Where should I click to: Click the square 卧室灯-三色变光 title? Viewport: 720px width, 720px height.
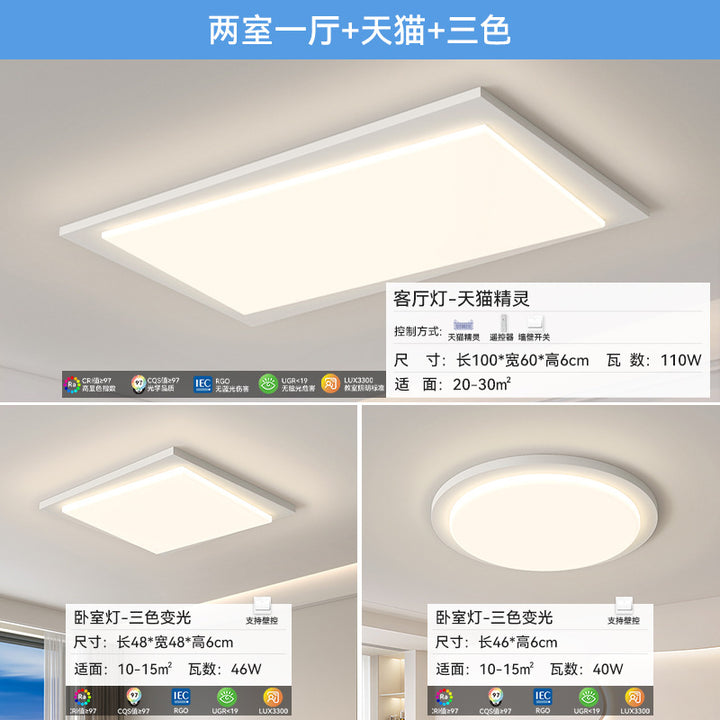[132, 617]
